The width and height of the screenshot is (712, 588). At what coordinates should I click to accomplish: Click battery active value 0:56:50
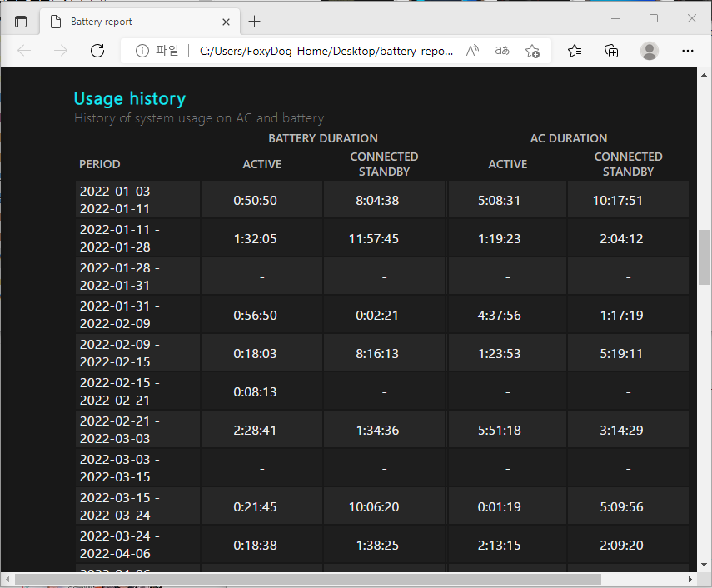point(255,315)
